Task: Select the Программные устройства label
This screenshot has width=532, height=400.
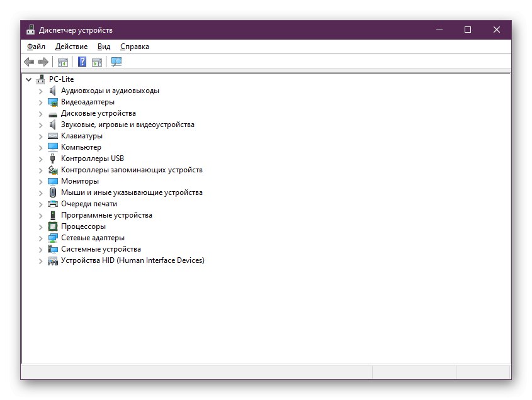Action: (106, 215)
